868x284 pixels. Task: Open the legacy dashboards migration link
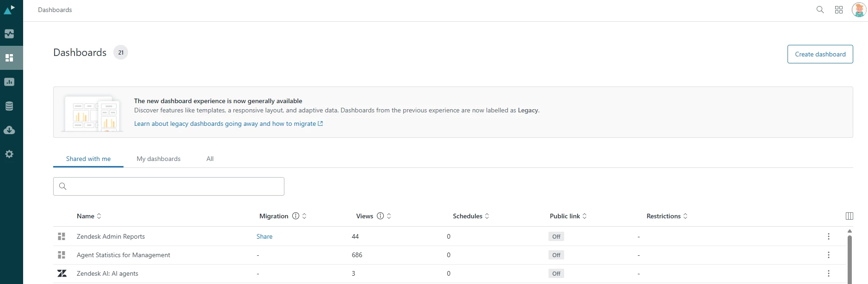228,123
